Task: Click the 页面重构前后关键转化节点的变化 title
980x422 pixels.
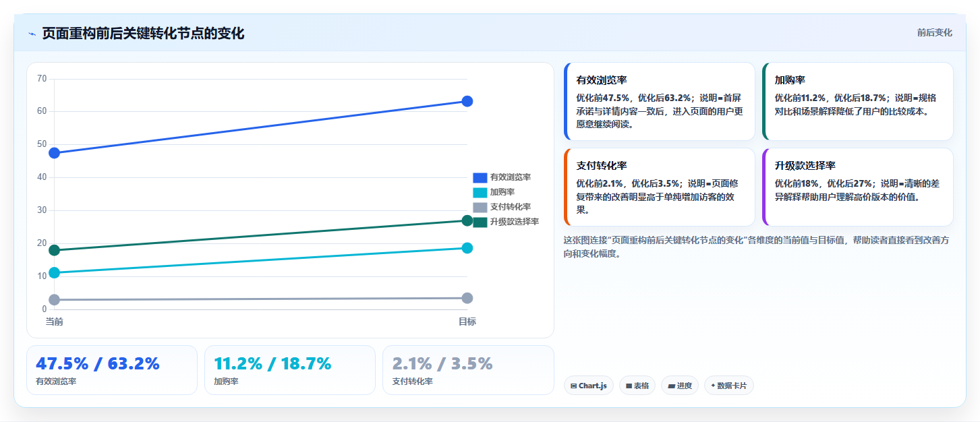Action: 143,34
